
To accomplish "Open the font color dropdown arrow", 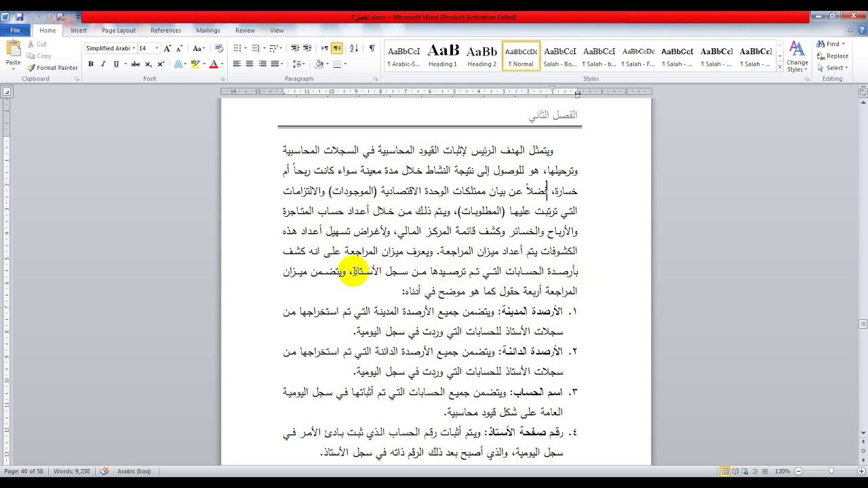I will pyautogui.click(x=222, y=64).
